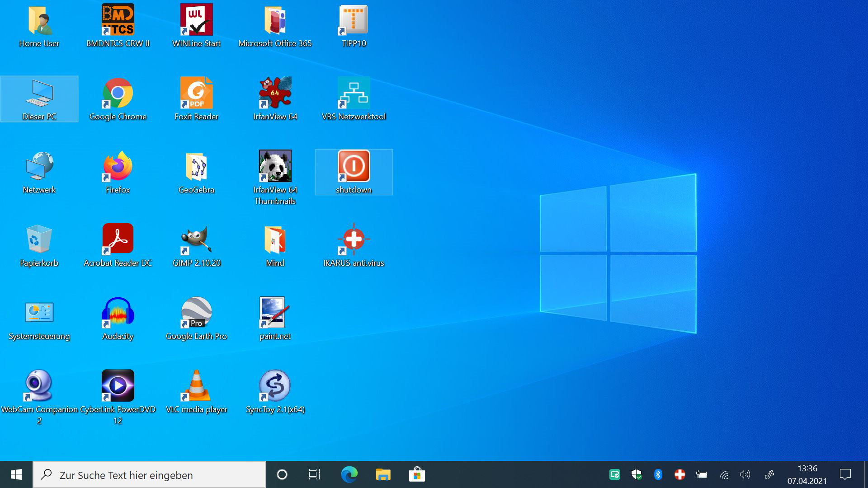Open IrfanView 64 Thumbnails panda icon

[275, 166]
